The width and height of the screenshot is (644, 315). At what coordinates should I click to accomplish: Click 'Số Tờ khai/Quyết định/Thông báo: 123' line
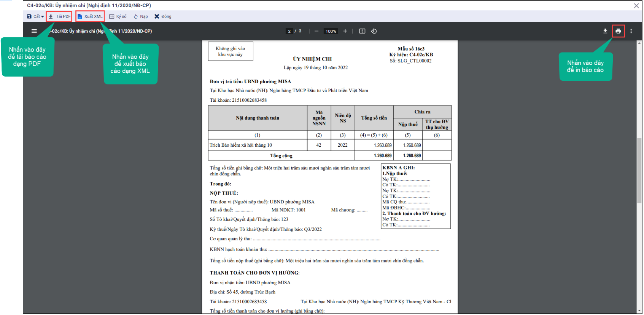(249, 219)
